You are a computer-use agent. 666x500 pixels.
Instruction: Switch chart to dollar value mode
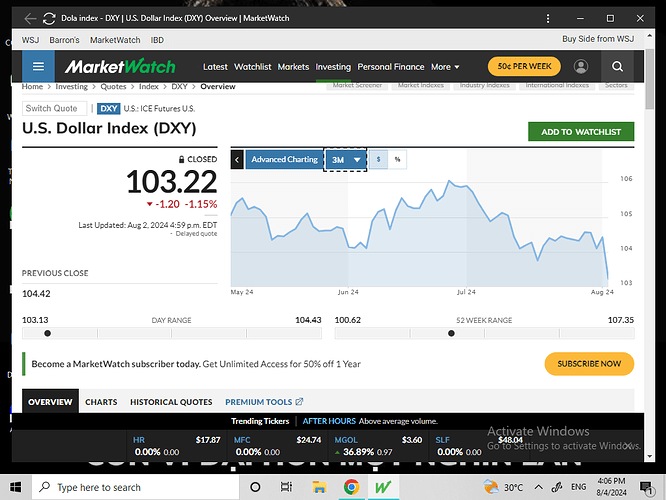pos(378,160)
